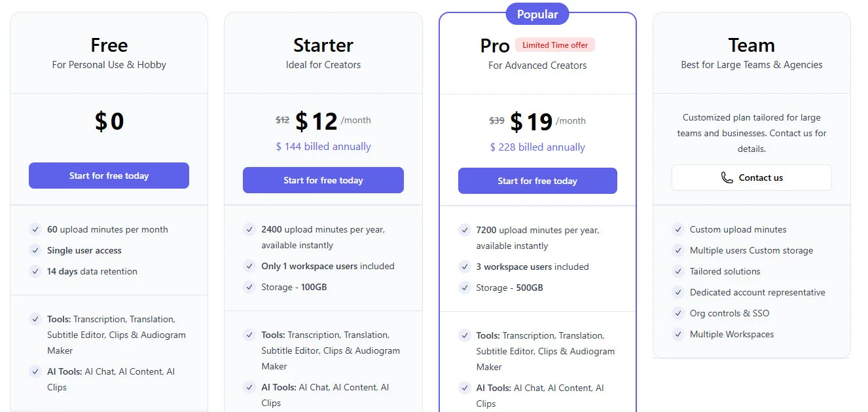868x412 pixels.
Task: Click 'Start for free today' under the Pro plan
Action: 537,181
